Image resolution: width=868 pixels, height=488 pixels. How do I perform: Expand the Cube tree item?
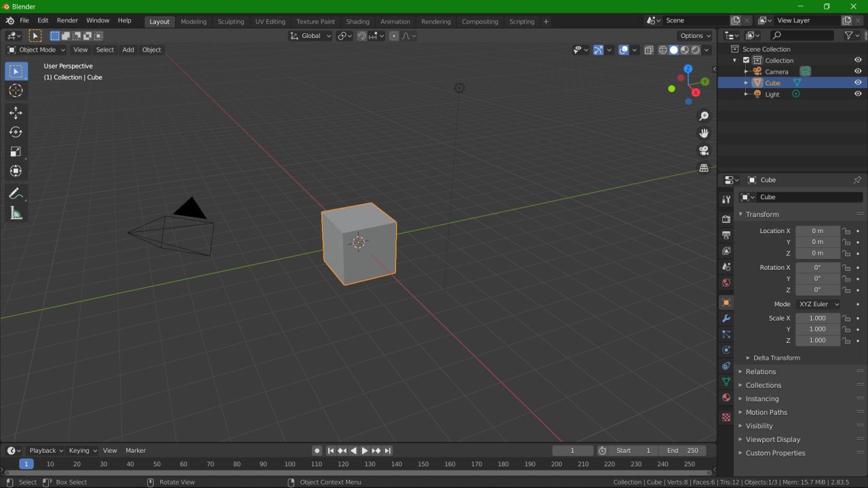[746, 83]
